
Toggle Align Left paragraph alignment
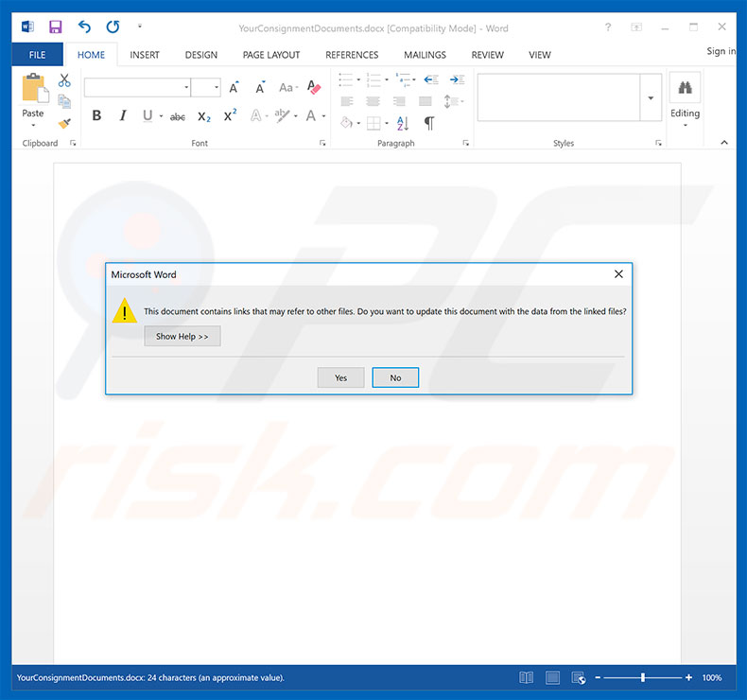coord(347,101)
